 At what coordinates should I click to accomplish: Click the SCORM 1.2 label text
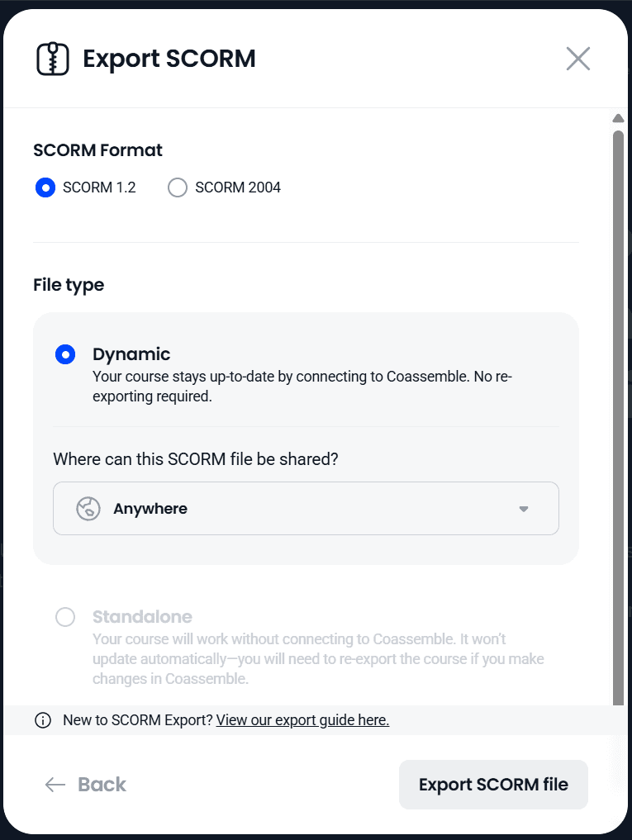pyautogui.click(x=99, y=187)
